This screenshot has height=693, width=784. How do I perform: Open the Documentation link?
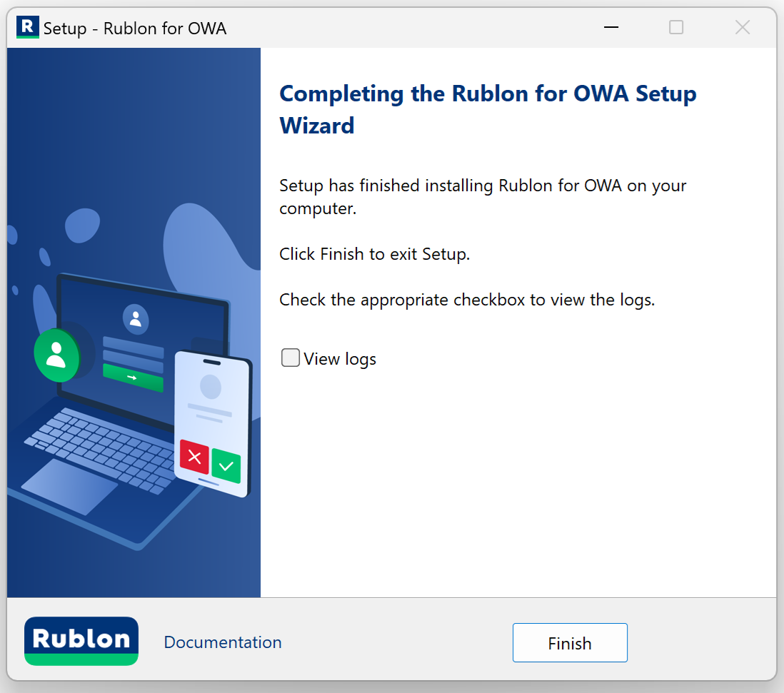click(223, 642)
